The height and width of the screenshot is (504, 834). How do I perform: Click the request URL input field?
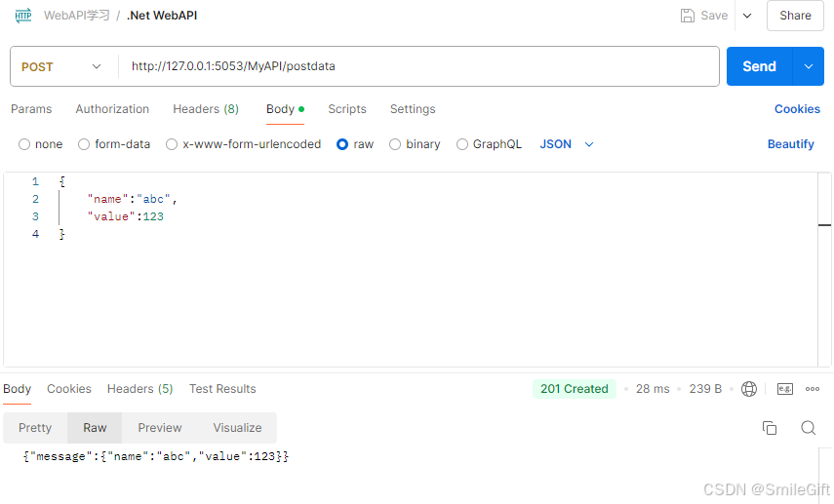(x=419, y=66)
